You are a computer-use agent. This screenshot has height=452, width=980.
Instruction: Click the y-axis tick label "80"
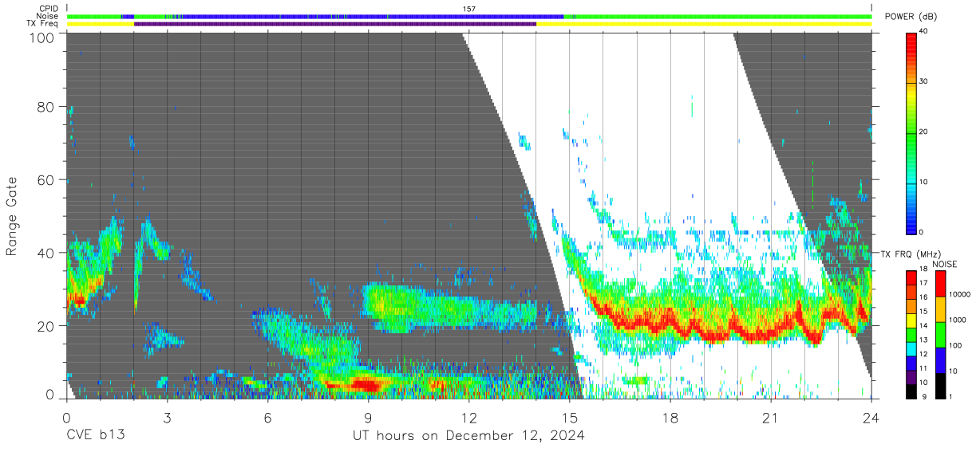coord(45,106)
